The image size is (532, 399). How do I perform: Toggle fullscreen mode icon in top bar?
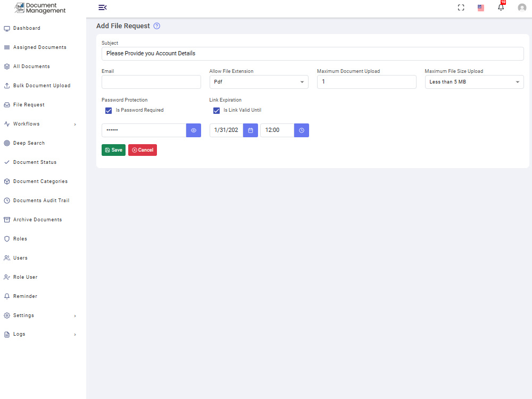(461, 7)
